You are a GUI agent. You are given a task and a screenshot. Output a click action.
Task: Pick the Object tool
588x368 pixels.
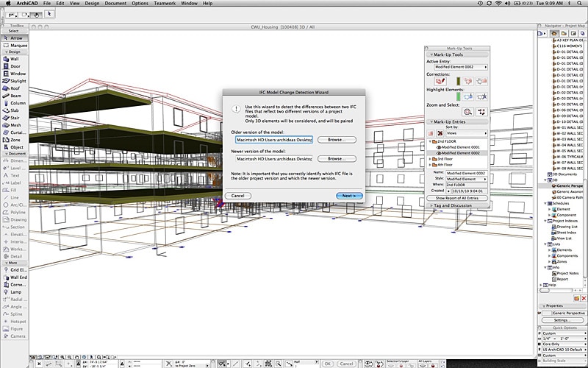[14, 147]
